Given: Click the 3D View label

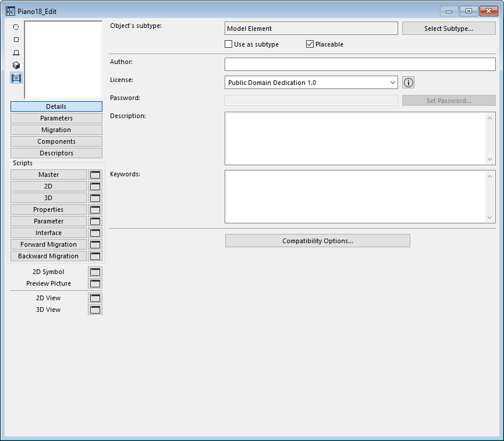Looking at the screenshot, I should coord(48,310).
